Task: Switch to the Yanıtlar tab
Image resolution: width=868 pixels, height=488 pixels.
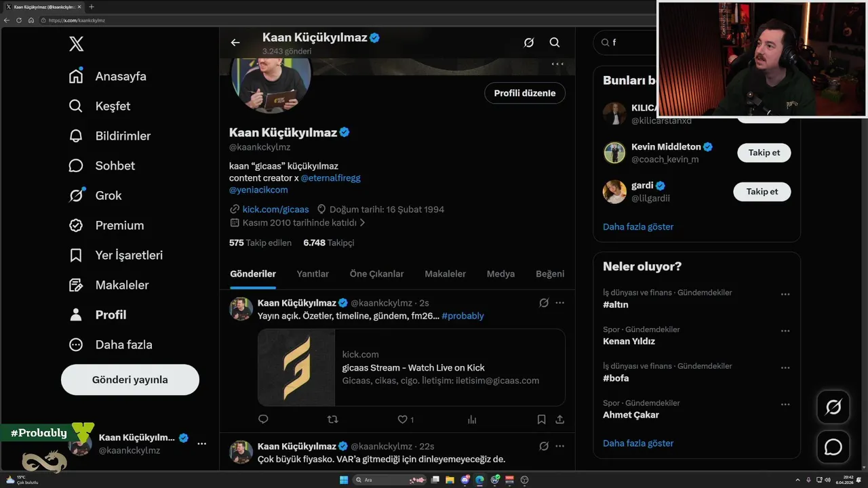Action: [x=313, y=274]
